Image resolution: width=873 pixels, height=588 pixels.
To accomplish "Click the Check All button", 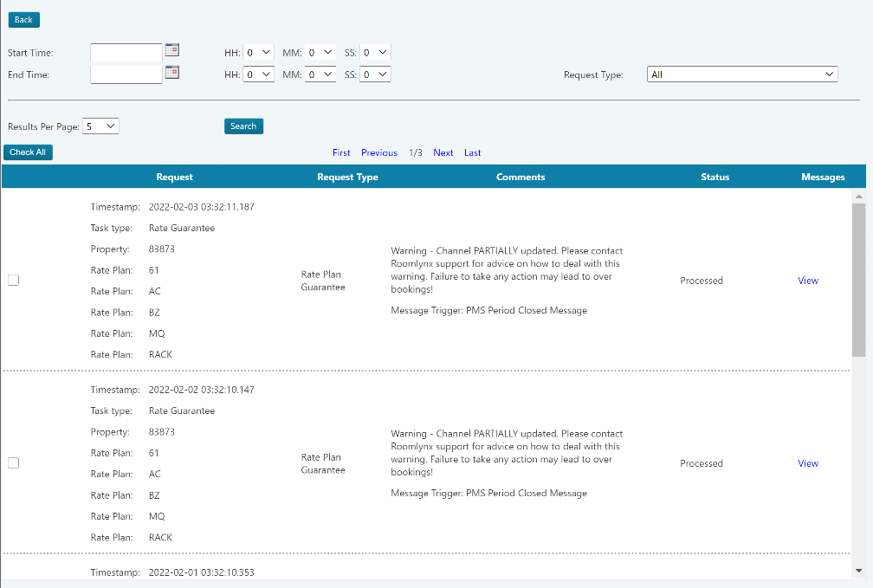I will click(x=28, y=152).
